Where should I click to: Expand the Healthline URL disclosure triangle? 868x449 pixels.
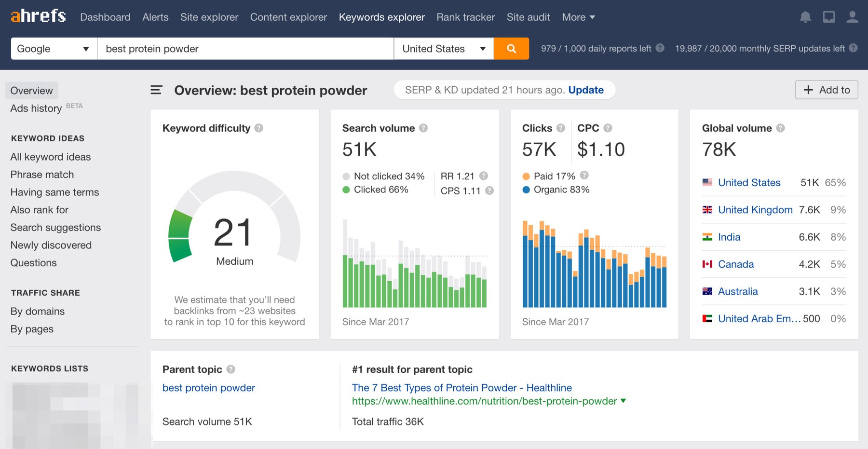click(623, 401)
